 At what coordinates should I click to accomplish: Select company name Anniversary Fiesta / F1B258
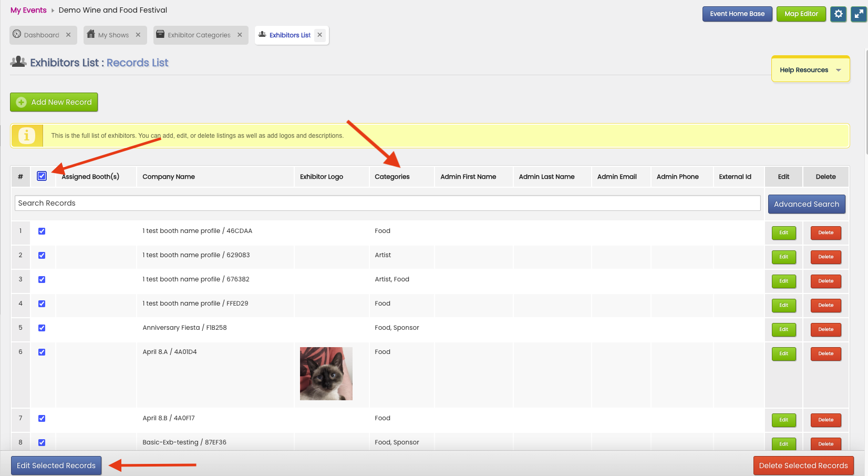coord(184,328)
